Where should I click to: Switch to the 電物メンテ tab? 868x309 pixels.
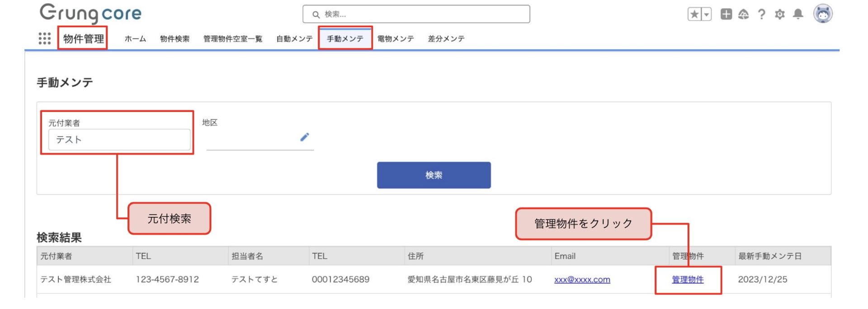396,39
